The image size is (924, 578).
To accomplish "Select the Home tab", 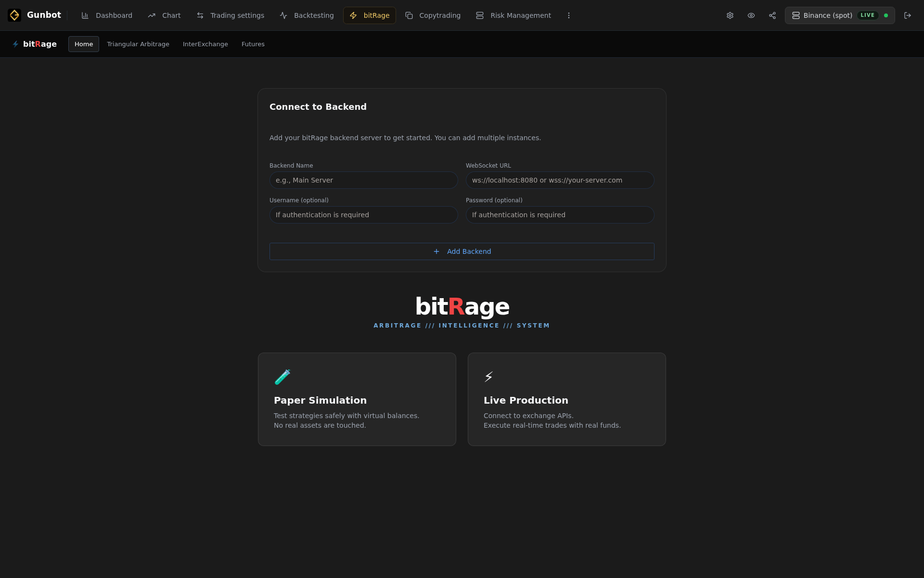I will click(84, 44).
